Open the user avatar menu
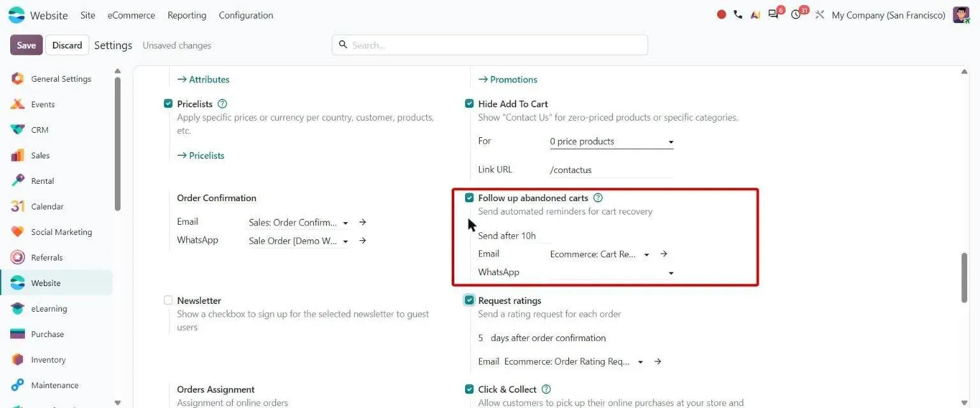980x408 pixels. tap(961, 15)
